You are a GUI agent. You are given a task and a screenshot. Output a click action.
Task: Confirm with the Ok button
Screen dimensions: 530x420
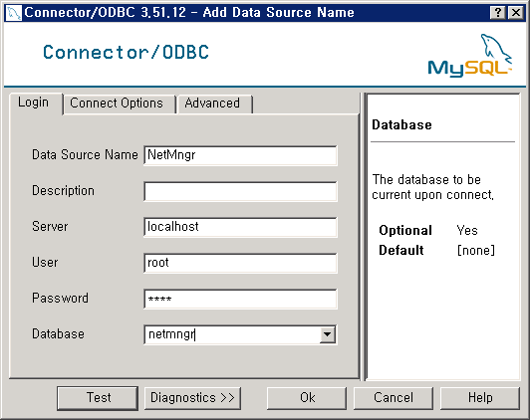pos(307,398)
